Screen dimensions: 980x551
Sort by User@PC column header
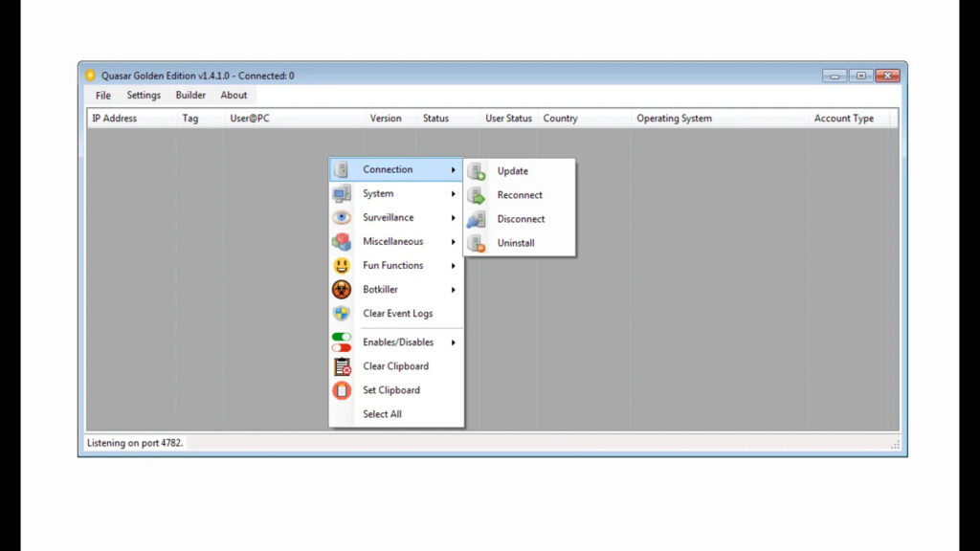pyautogui.click(x=295, y=118)
